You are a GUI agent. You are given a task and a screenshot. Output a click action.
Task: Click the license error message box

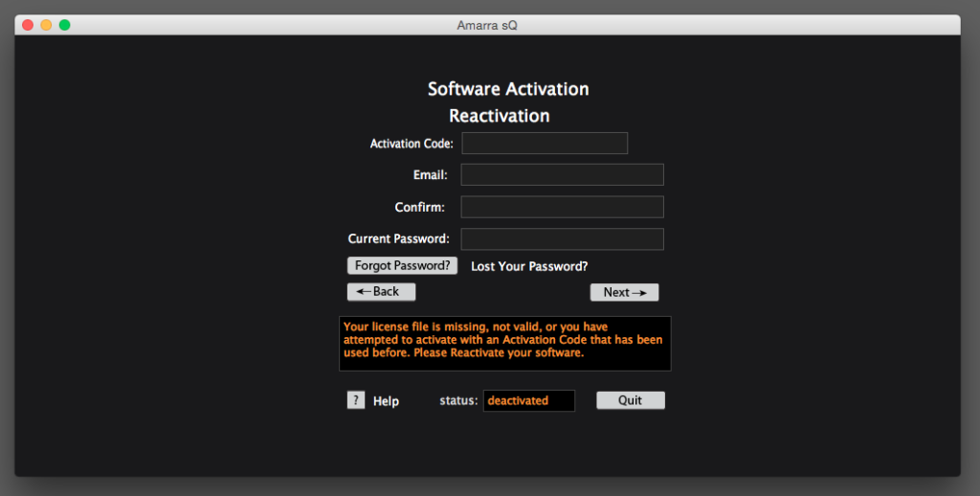point(505,344)
